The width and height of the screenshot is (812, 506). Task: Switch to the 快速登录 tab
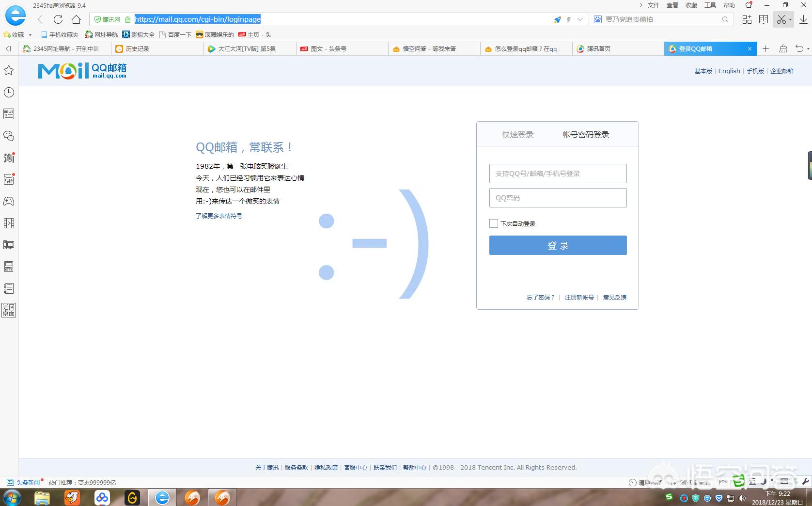pos(517,135)
